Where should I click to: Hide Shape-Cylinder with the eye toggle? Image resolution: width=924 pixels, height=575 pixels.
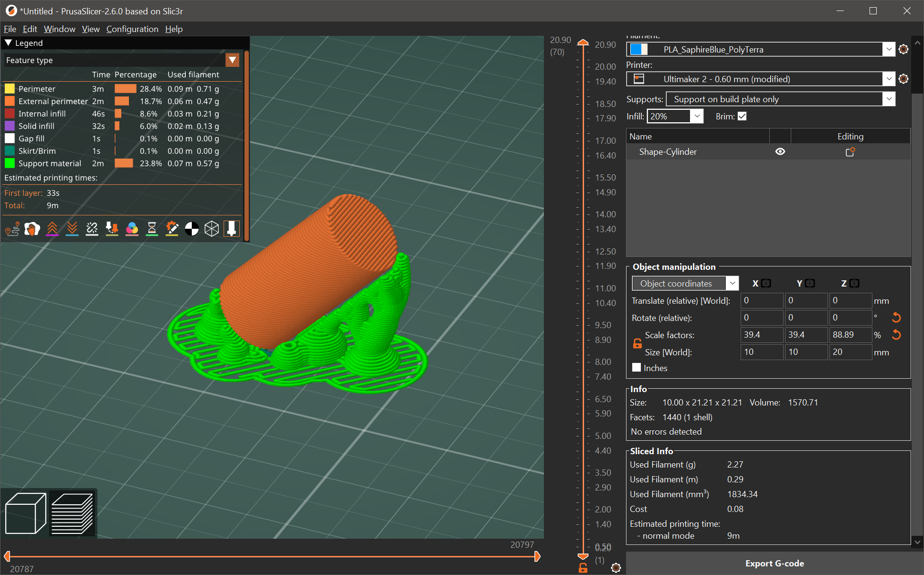click(x=780, y=151)
